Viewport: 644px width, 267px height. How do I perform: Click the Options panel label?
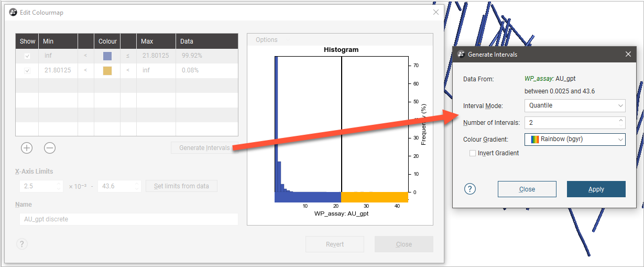pyautogui.click(x=267, y=40)
